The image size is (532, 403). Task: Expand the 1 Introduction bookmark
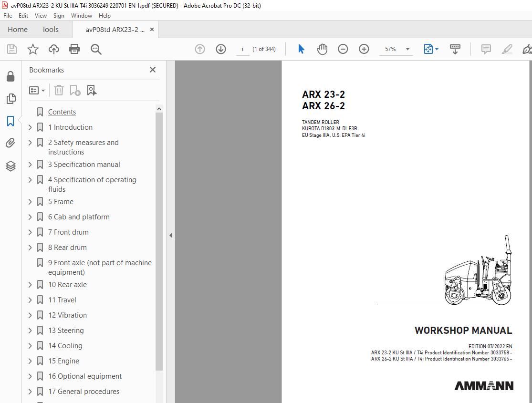(30, 127)
